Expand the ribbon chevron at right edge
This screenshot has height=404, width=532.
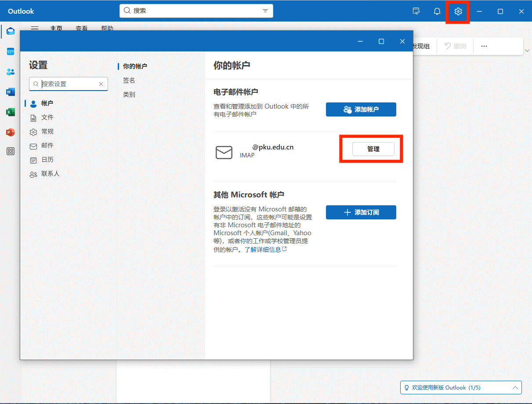[527, 51]
